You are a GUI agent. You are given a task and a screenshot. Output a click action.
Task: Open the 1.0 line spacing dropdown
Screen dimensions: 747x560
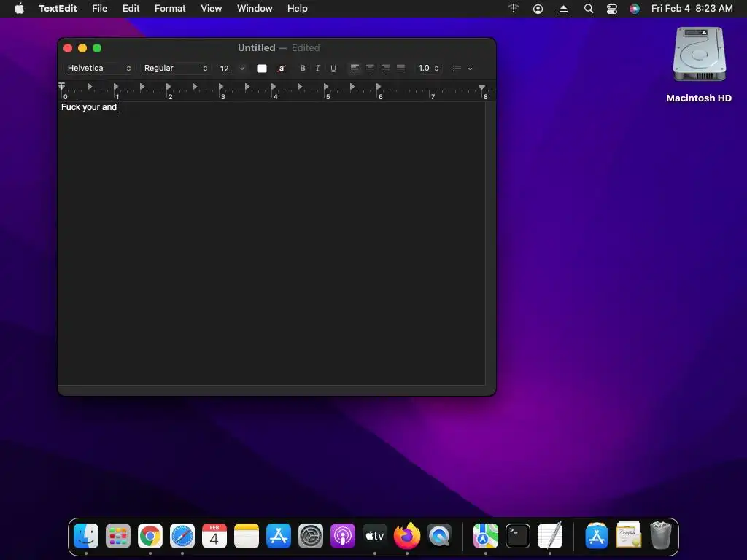[428, 68]
